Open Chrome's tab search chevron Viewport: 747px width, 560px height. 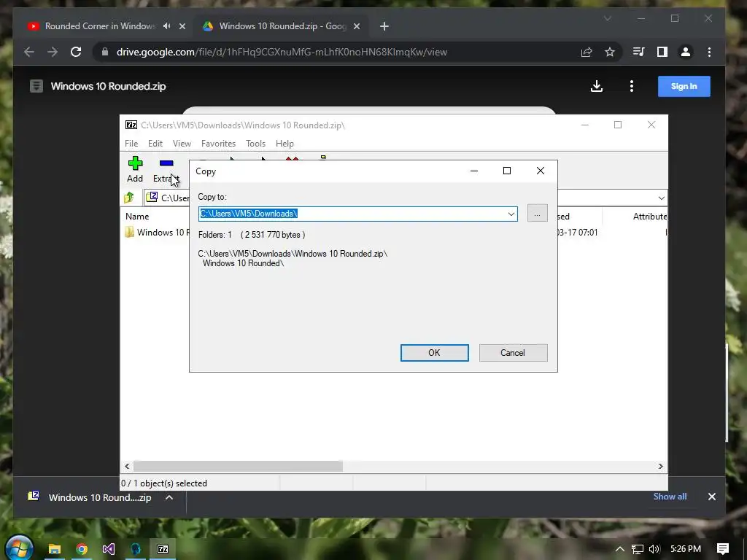tap(608, 18)
